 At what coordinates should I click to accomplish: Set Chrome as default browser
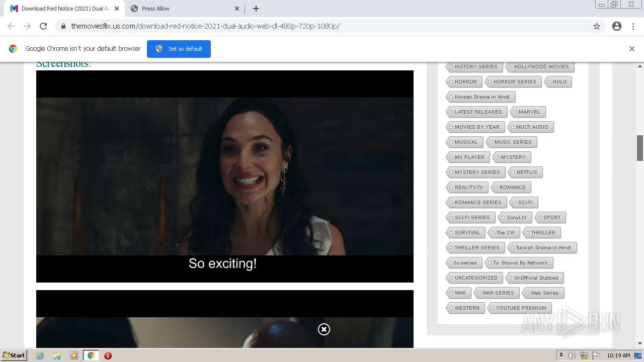point(179,49)
